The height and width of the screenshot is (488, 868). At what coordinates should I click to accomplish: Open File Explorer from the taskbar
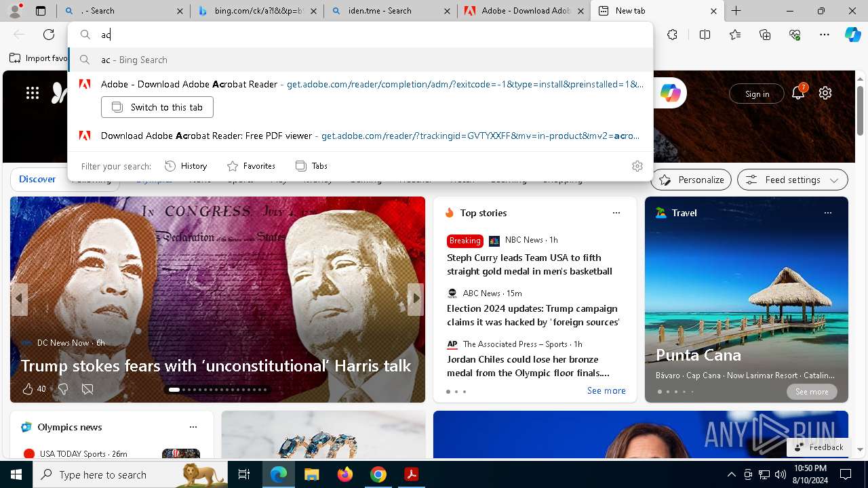pyautogui.click(x=311, y=474)
